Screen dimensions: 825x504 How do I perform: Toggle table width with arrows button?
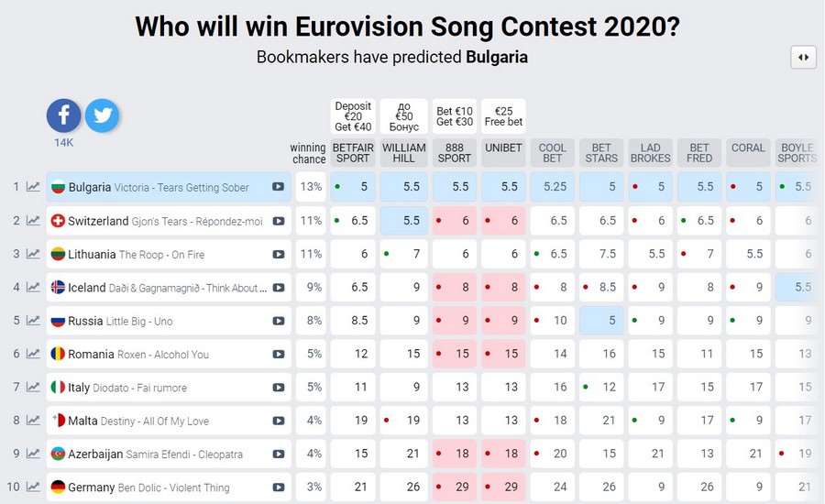tap(803, 57)
